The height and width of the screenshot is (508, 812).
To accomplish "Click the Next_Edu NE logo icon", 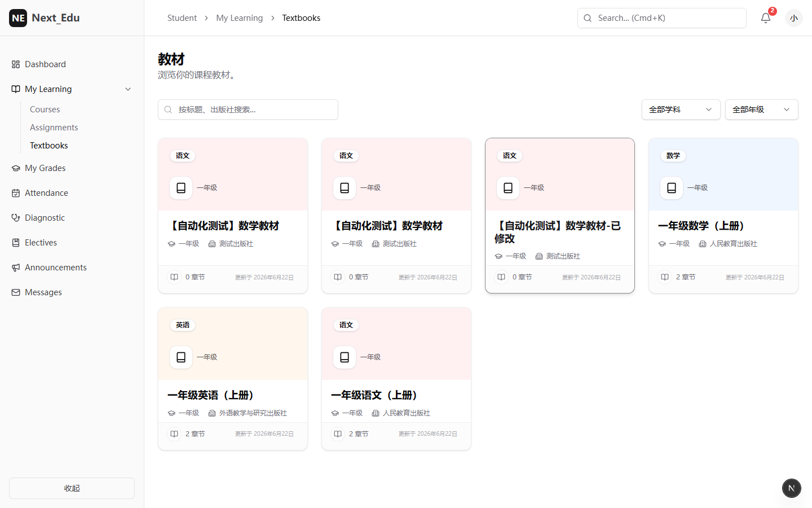I will [18, 18].
